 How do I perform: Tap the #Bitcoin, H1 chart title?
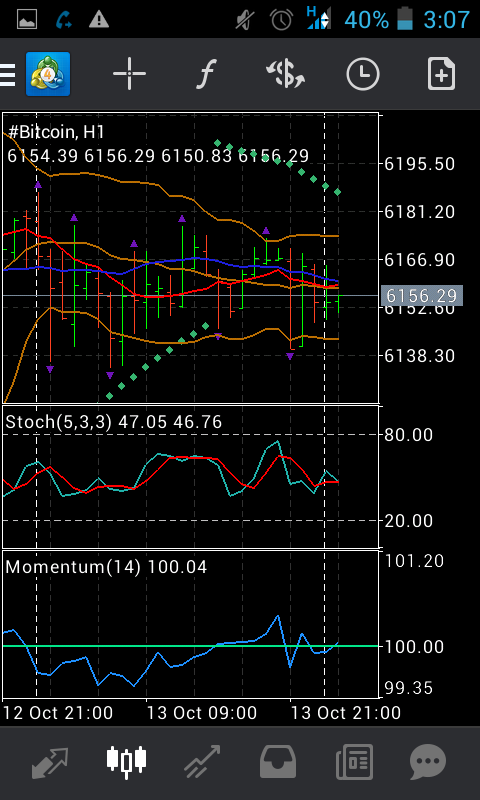point(56,133)
